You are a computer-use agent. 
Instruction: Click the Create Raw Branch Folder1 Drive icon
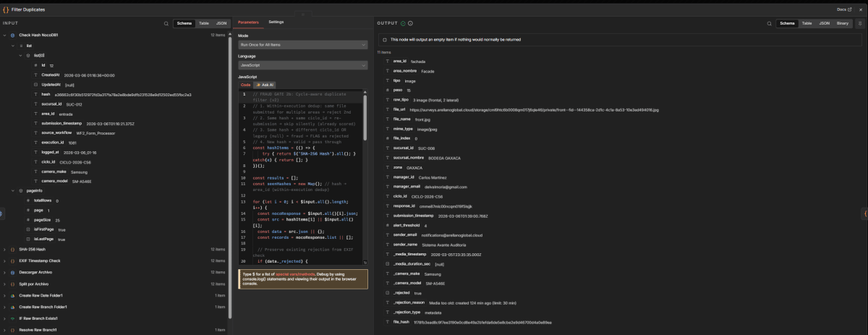point(14,307)
